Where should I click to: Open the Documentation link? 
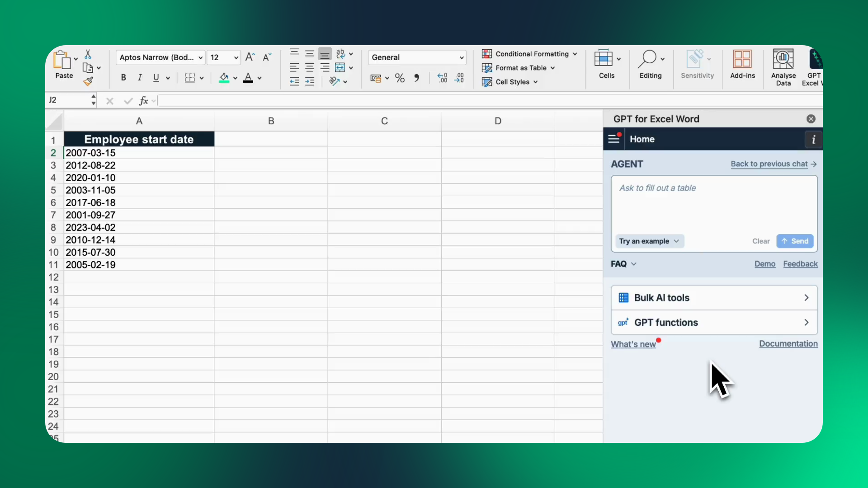click(x=788, y=344)
